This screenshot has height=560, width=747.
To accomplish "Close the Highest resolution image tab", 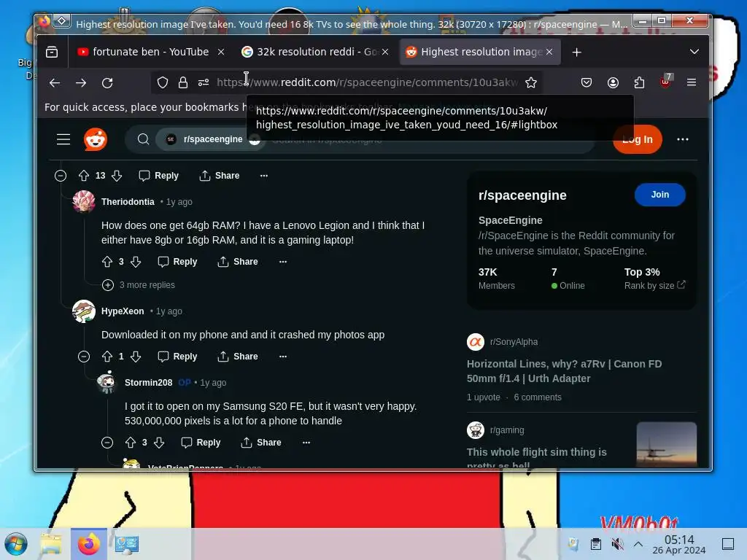I will pos(549,52).
